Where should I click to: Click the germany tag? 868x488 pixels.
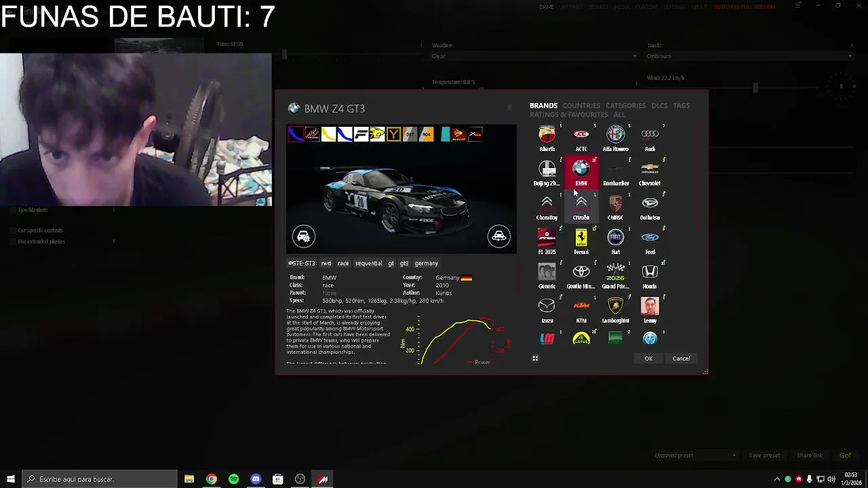point(427,263)
